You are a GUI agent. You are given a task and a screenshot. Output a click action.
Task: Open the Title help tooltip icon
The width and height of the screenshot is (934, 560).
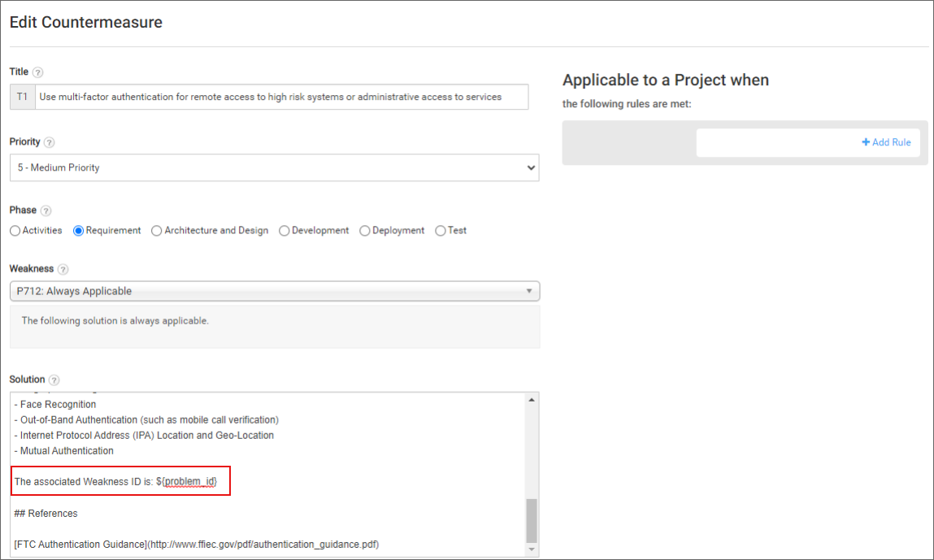(37, 72)
